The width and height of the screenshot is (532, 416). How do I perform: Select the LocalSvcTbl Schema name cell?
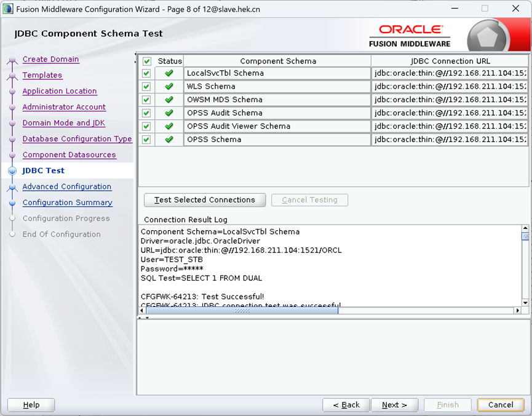pyautogui.click(x=277, y=73)
